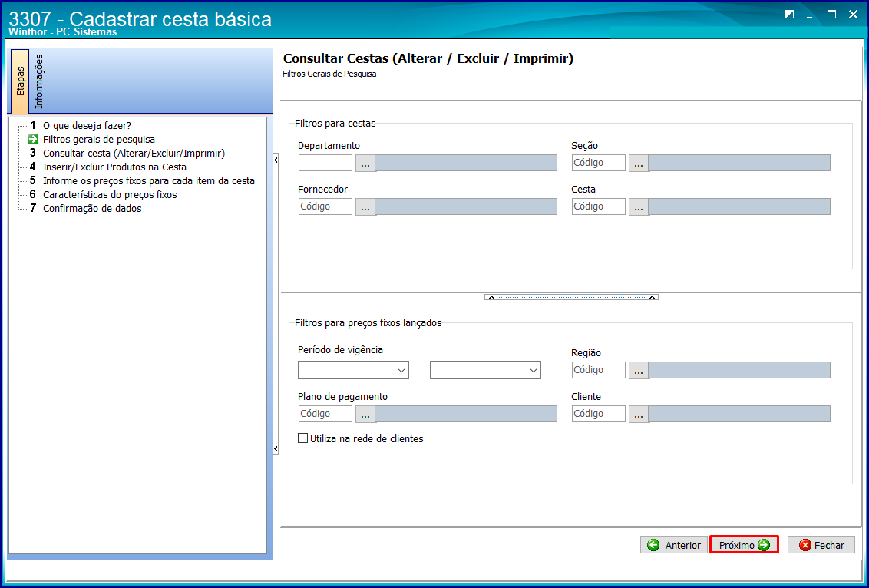
Task: Collapse side panel with lower splitter arrow
Action: pyautogui.click(x=276, y=448)
